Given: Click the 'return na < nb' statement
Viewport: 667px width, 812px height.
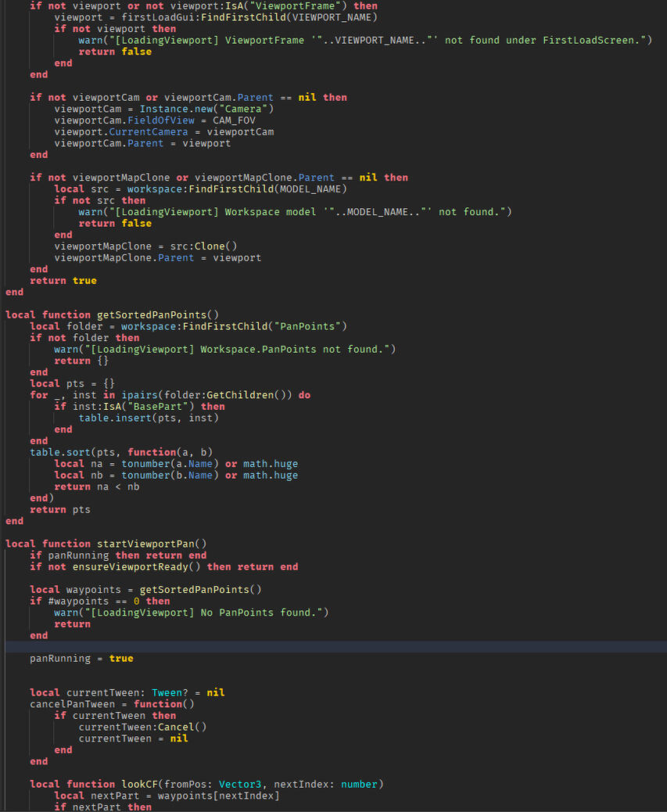Looking at the screenshot, I should point(97,487).
